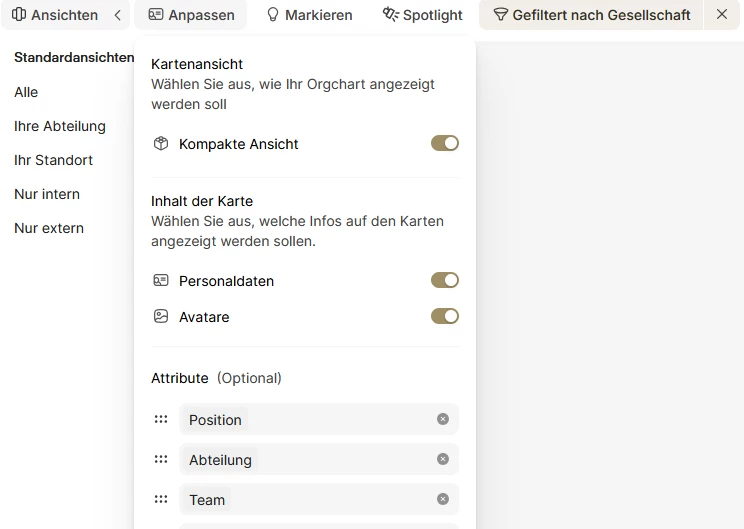Toggle the Kompakte Ansicht switch
The height and width of the screenshot is (529, 744).
click(444, 143)
